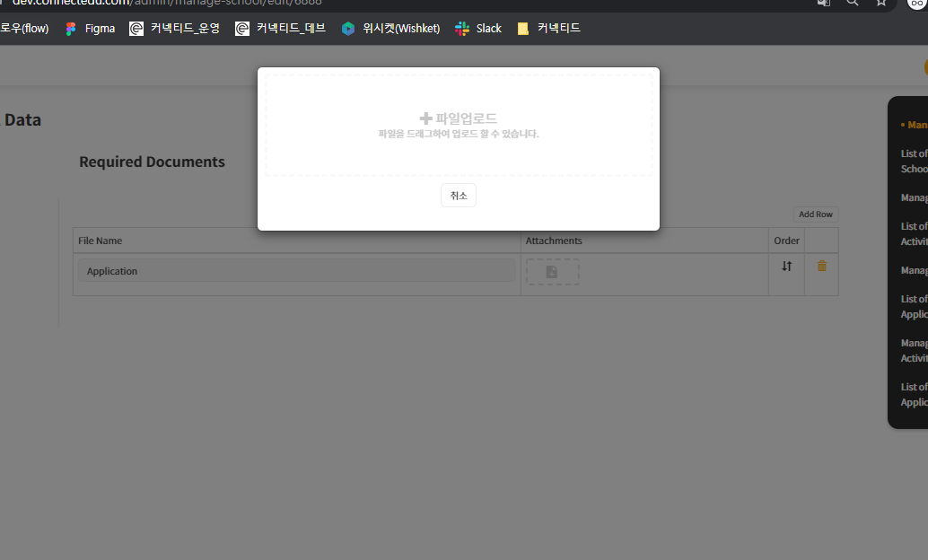The image size is (928, 560).
Task: Click the Add Row button
Action: tap(815, 214)
